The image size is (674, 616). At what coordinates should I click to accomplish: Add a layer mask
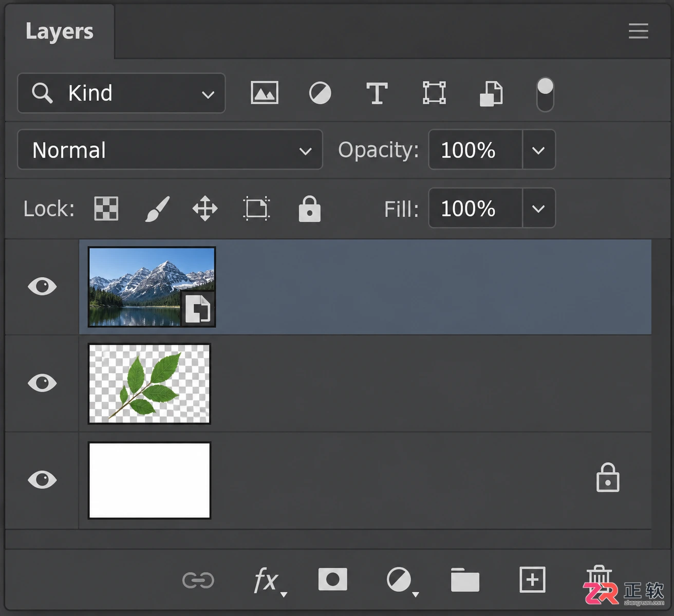pyautogui.click(x=333, y=580)
